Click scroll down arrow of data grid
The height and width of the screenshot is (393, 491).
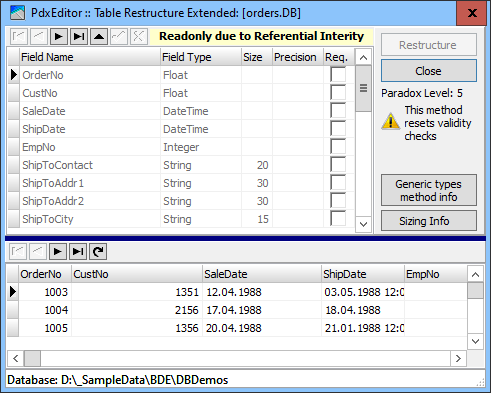point(475,341)
